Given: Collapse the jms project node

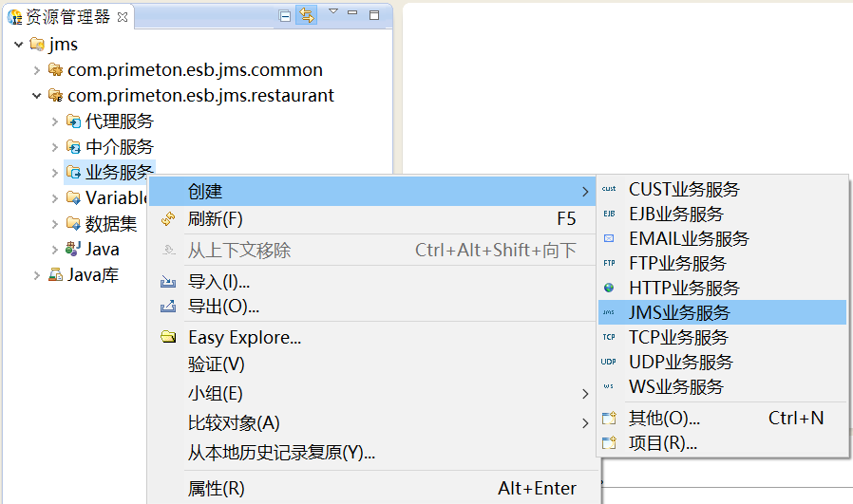Looking at the screenshot, I should pos(18,44).
